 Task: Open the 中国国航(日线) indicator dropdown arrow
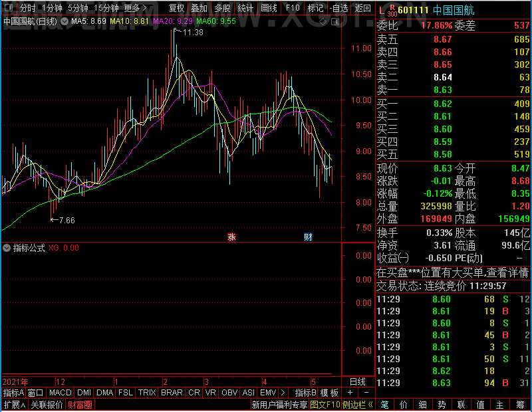[x=64, y=21]
